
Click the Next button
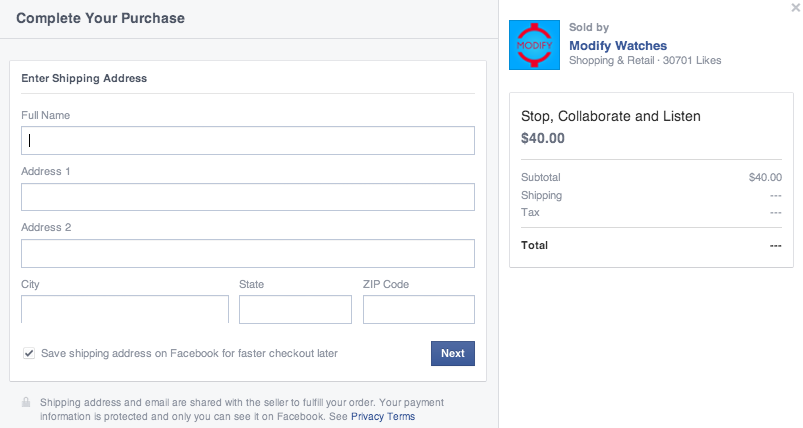tap(453, 353)
